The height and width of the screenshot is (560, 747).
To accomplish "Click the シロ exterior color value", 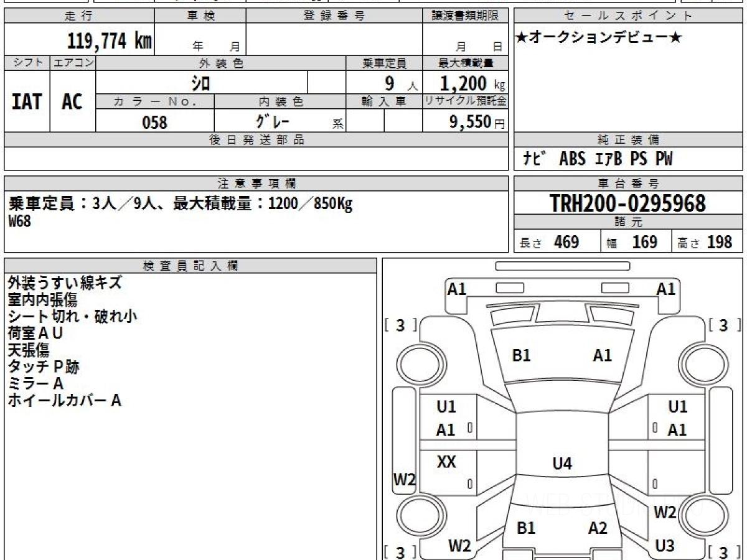I will point(200,83).
